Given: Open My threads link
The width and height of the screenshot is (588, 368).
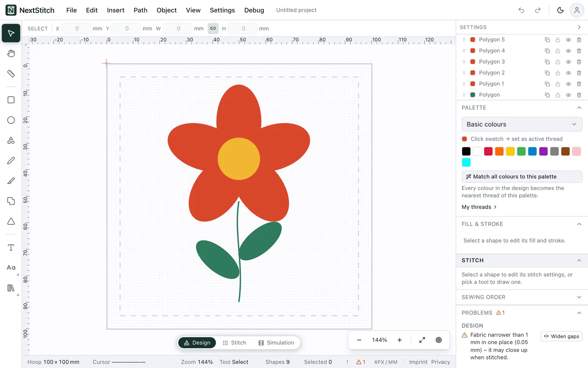Looking at the screenshot, I should (x=479, y=207).
